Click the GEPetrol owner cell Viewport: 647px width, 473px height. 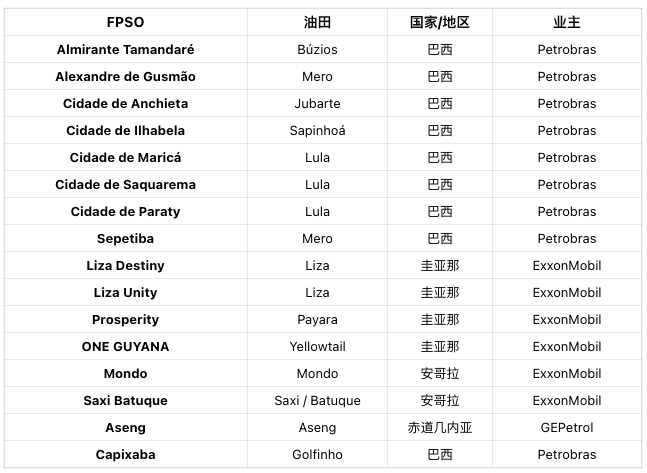coord(567,428)
